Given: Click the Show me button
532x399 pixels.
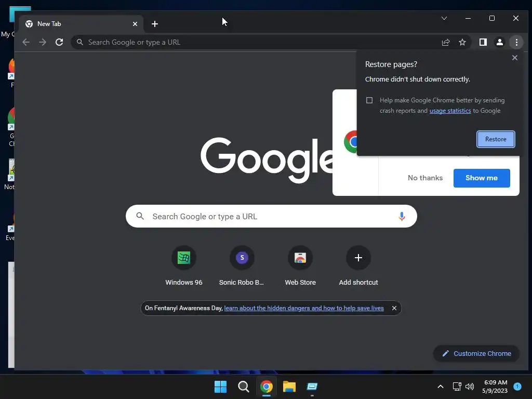Looking at the screenshot, I should coord(482,178).
